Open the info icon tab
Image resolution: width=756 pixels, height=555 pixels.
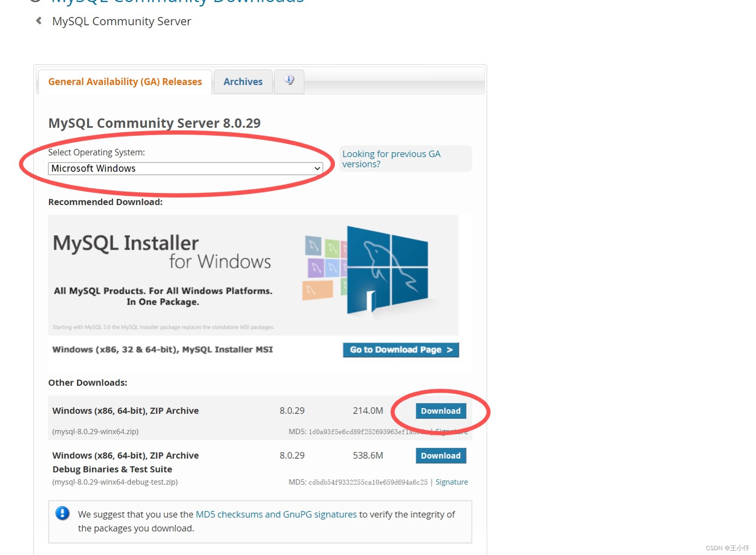click(x=289, y=81)
